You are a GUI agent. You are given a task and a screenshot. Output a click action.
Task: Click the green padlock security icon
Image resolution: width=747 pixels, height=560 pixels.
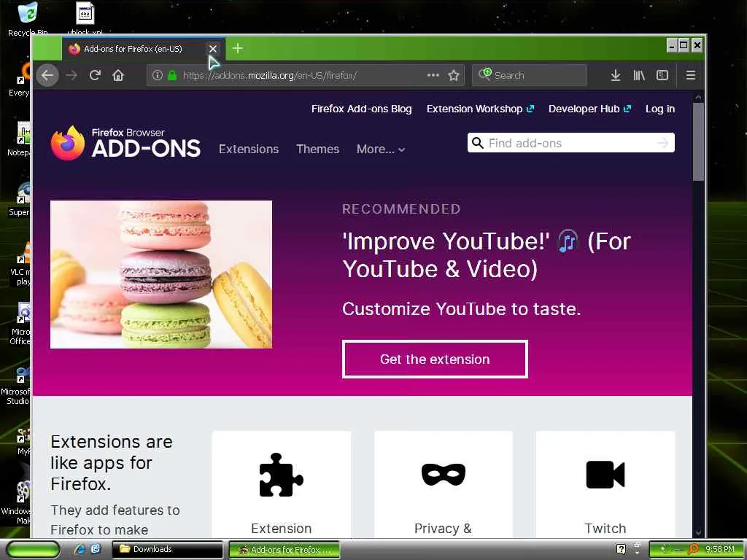172,75
